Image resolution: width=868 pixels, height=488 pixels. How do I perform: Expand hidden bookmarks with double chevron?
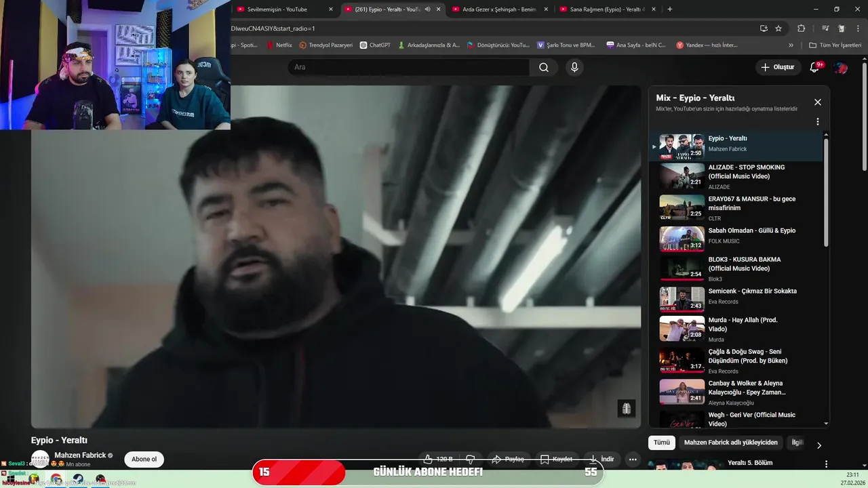pos(791,45)
